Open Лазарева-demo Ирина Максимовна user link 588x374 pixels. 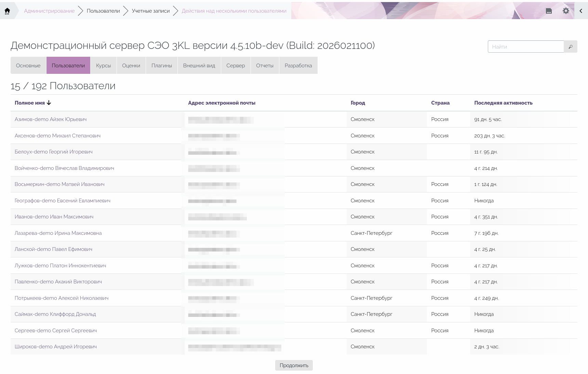click(x=58, y=233)
